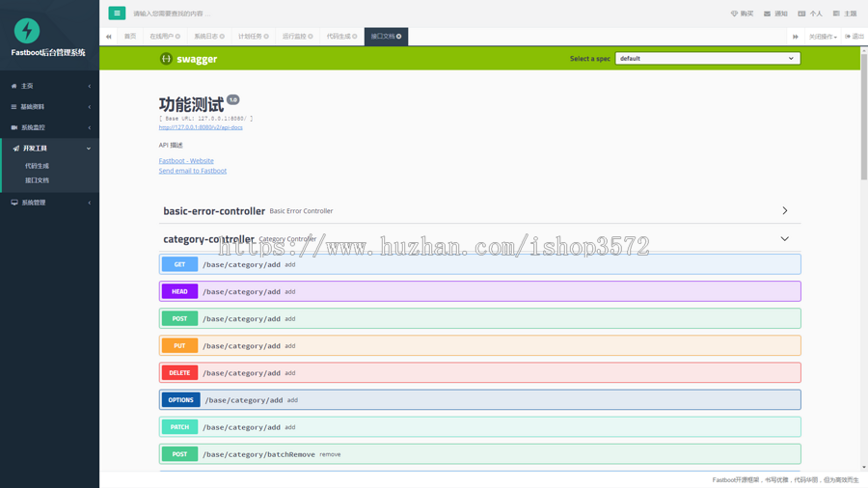Viewport: 868px width, 488px height.
Task: Expand the 基础资料 sidebar menu
Action: pyautogui.click(x=50, y=107)
